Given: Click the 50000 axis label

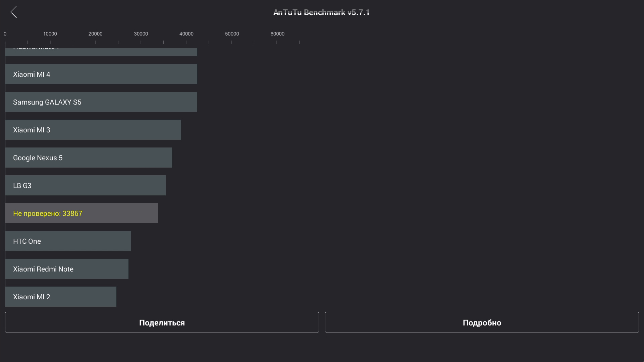Looking at the screenshot, I should [x=232, y=34].
